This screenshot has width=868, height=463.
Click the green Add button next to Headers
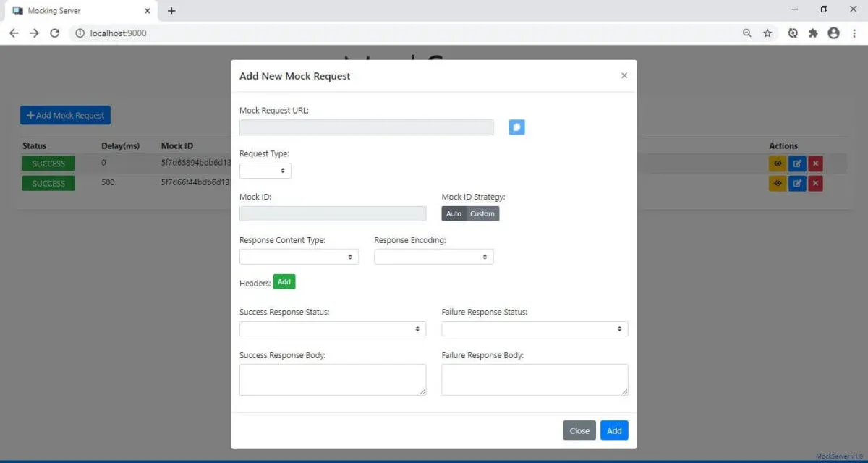[284, 281]
